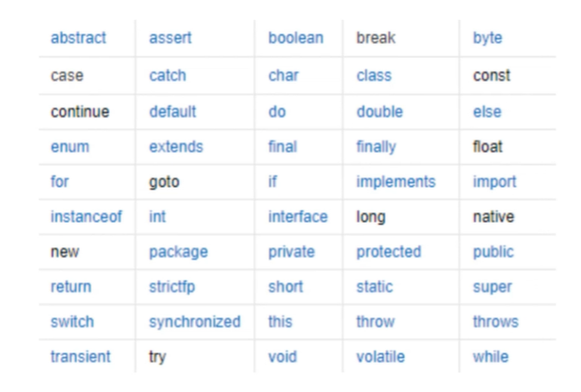Click the 'implements' keyword link
This screenshot has height=392, width=581.
click(395, 182)
